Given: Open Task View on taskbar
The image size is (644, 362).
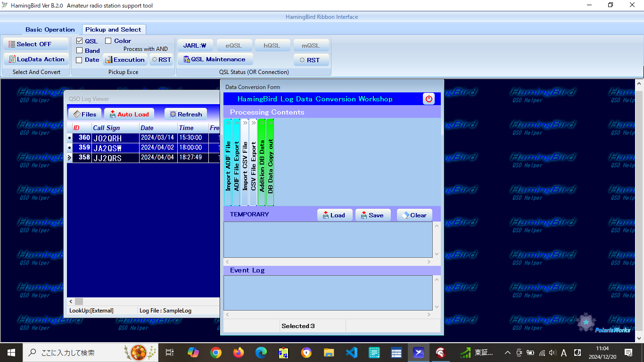Looking at the screenshot, I should (170, 352).
